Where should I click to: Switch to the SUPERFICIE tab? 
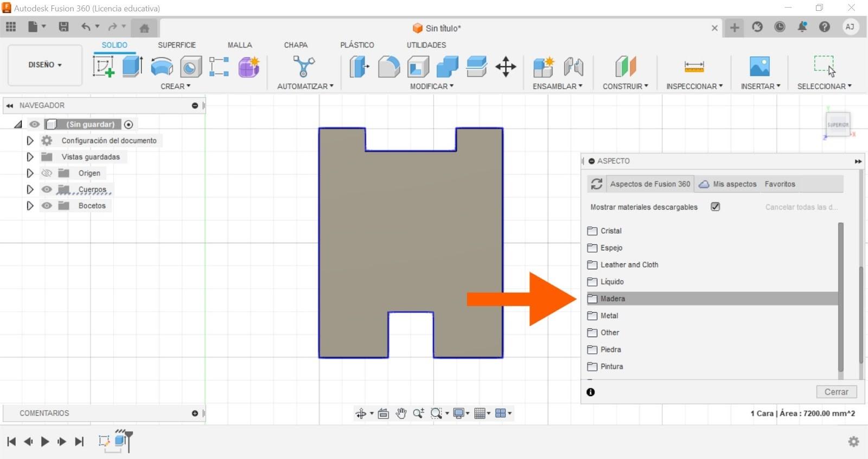tap(177, 45)
